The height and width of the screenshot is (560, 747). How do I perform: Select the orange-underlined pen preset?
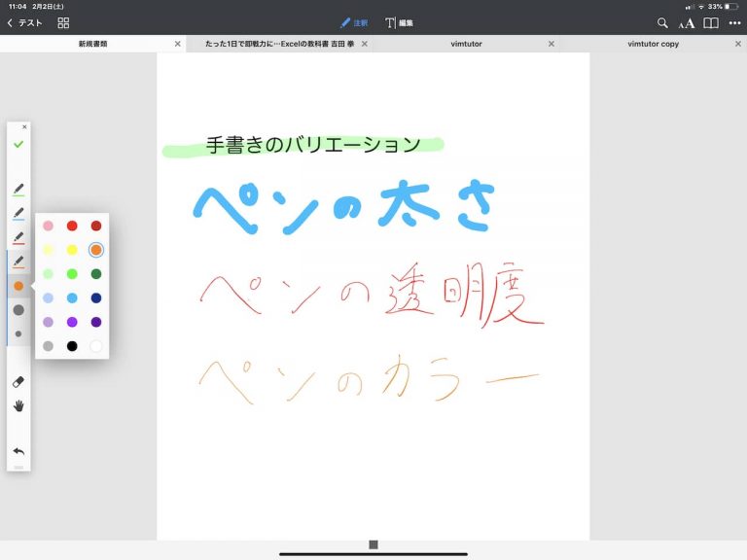pos(18,262)
